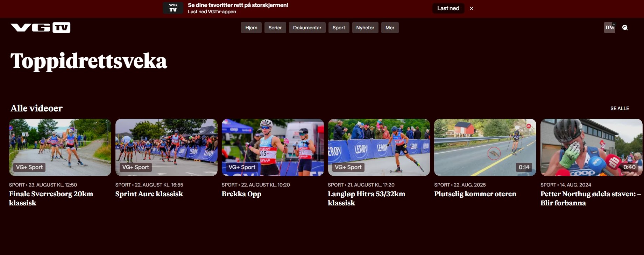
Task: Expand the Mer menu
Action: coord(390,28)
